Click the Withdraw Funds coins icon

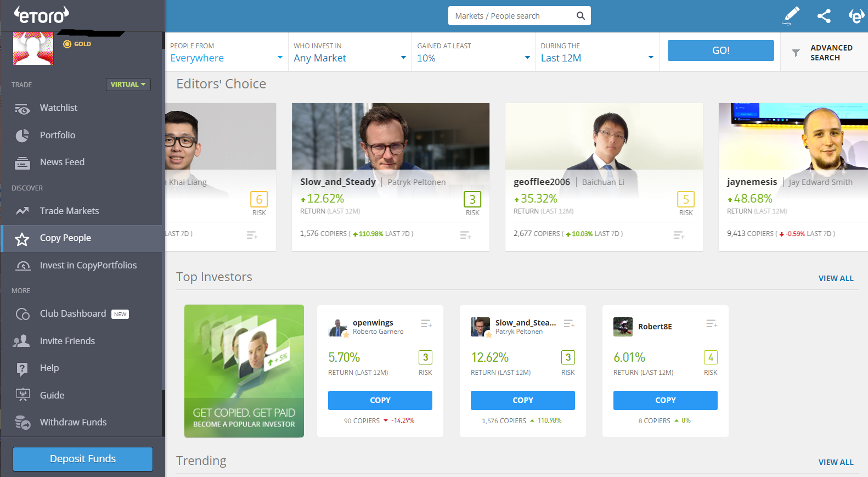22,422
